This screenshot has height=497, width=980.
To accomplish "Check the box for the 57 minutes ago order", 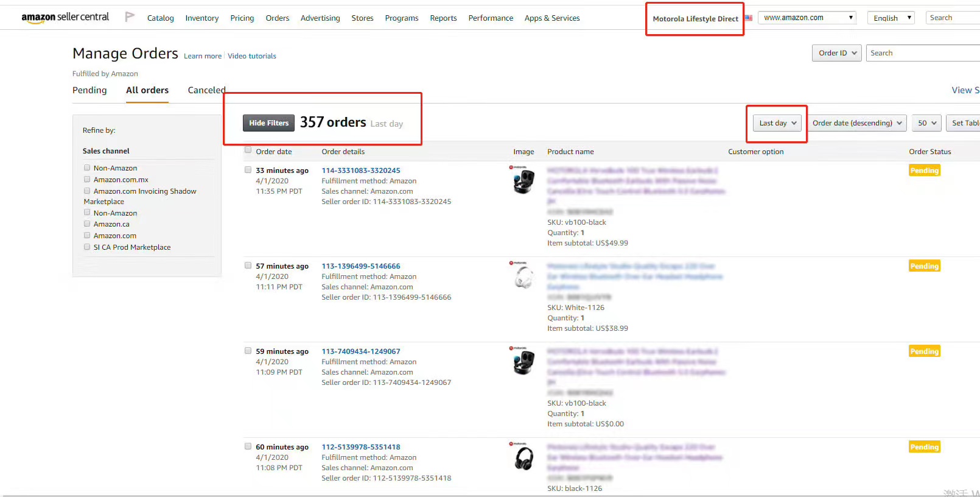I will pos(248,266).
